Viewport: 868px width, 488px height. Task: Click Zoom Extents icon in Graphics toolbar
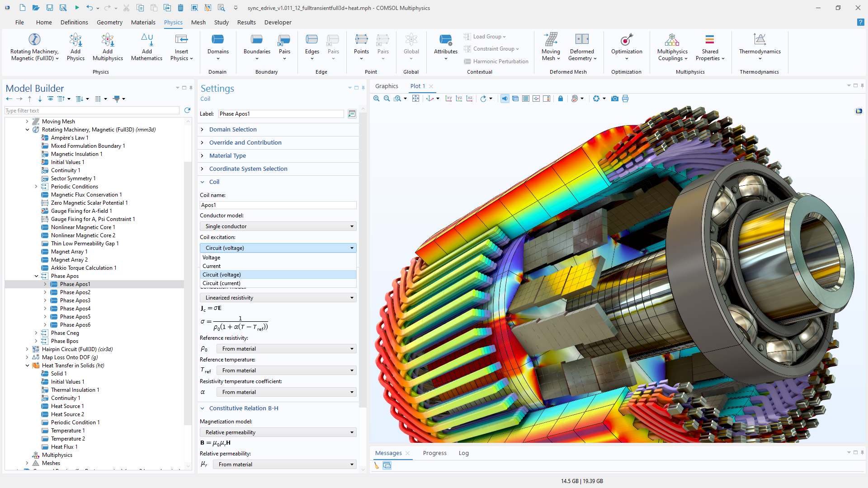click(x=415, y=99)
